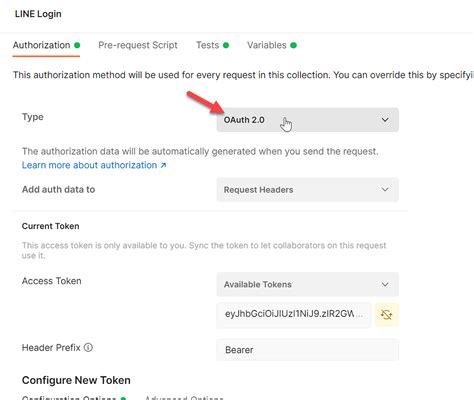The image size is (474, 400).
Task: Expand the Add auth data to dropdown
Action: point(307,190)
